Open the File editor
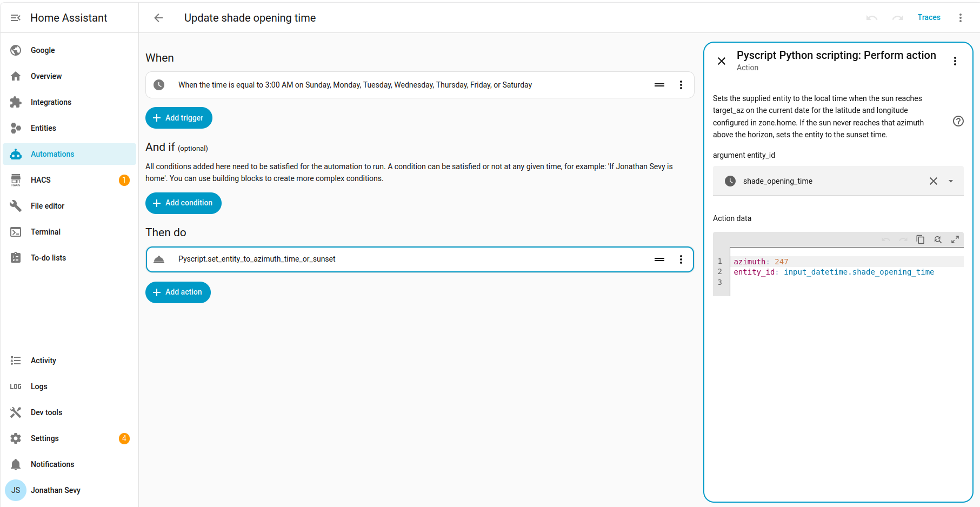Image resolution: width=980 pixels, height=507 pixels. 69,206
